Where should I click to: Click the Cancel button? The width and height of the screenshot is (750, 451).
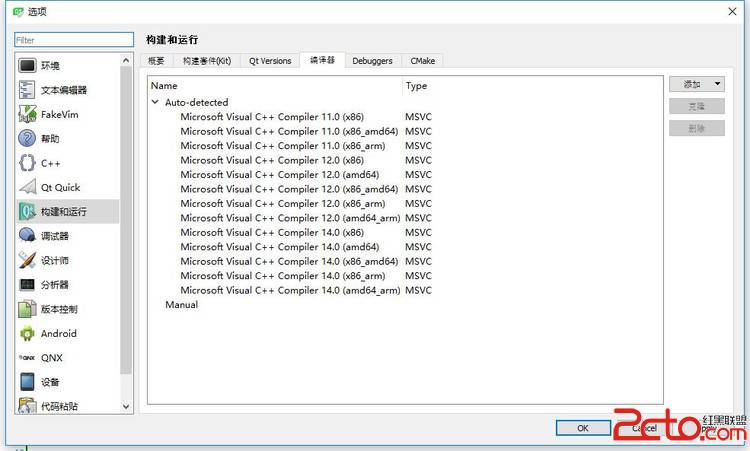644,428
